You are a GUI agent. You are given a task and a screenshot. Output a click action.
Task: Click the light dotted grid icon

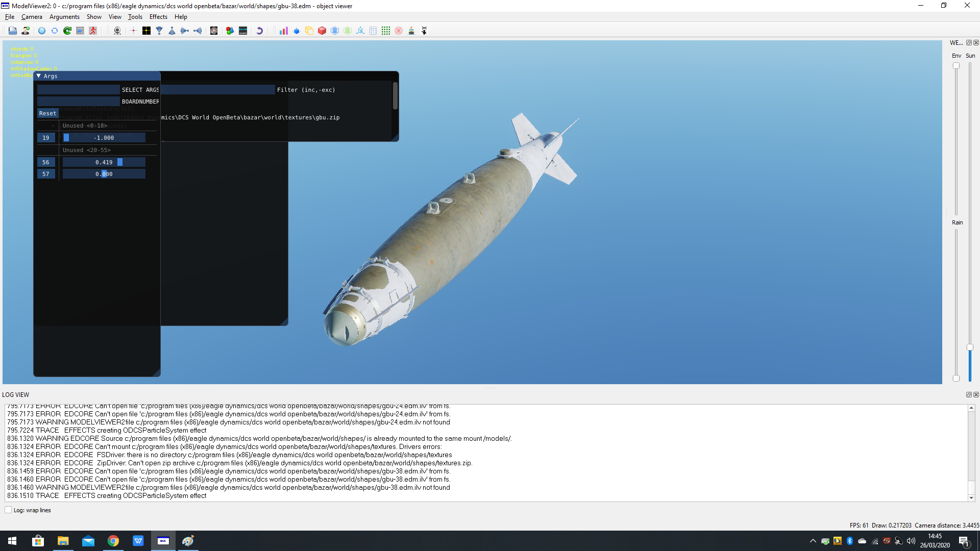click(x=373, y=31)
